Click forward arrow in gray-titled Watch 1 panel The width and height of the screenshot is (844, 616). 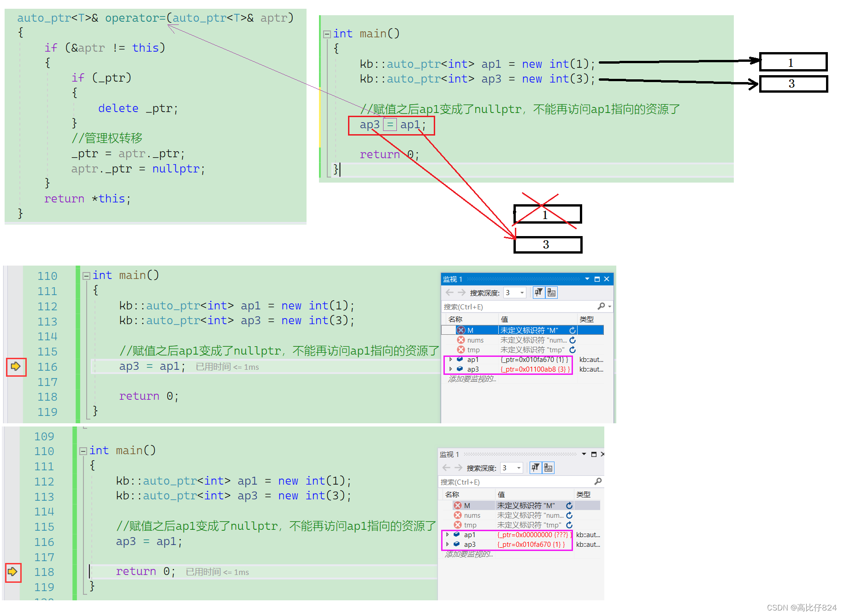coord(458,468)
